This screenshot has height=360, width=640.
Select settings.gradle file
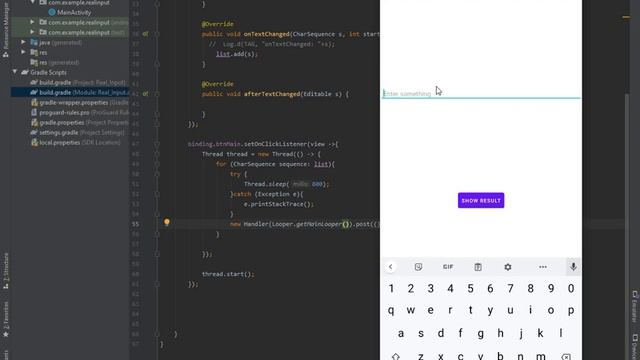coord(78,133)
